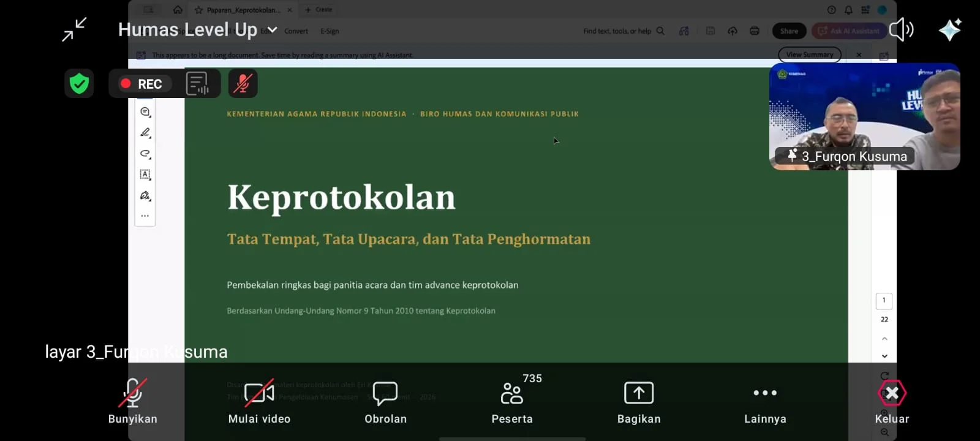The width and height of the screenshot is (980, 441).
Task: Select the 3_Furqon Kusuma video thumbnail
Action: coord(864,116)
